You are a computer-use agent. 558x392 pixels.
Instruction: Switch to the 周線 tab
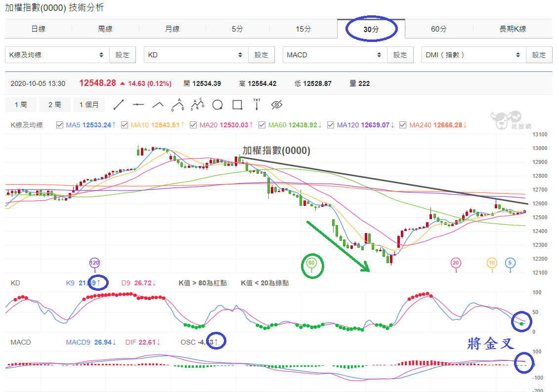pos(105,29)
